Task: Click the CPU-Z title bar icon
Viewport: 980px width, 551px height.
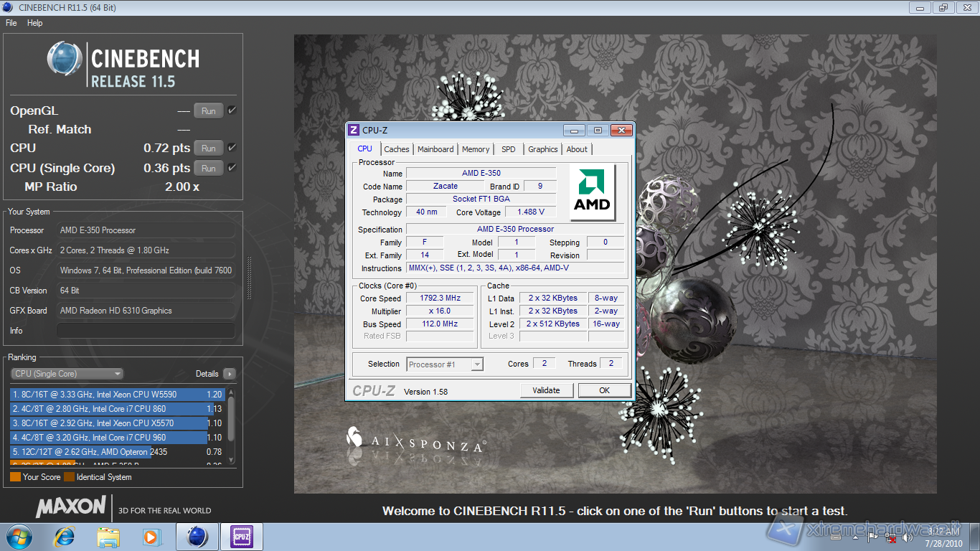Action: tap(354, 130)
